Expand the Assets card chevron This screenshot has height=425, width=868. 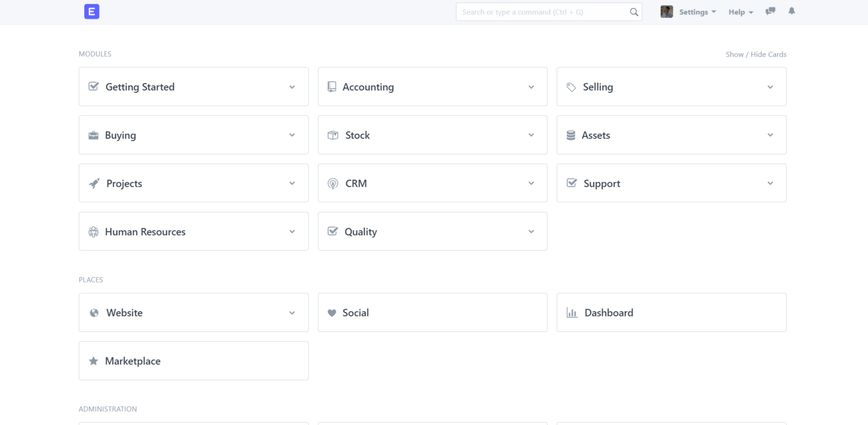(770, 135)
